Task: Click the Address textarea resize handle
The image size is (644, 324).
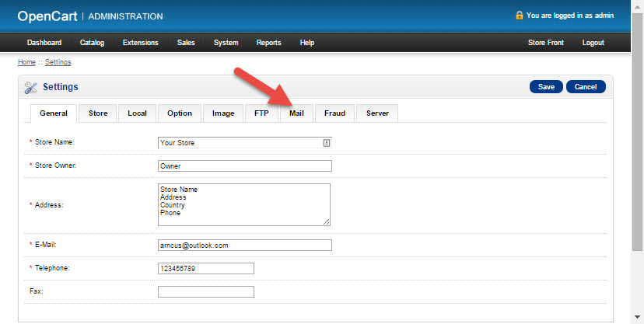Action: tap(326, 222)
